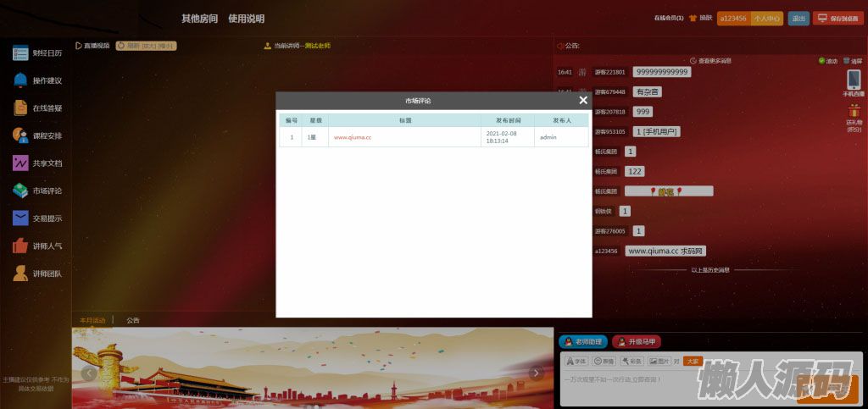The image size is (868, 409).
Task: Click the 星级 column header
Action: (x=315, y=120)
